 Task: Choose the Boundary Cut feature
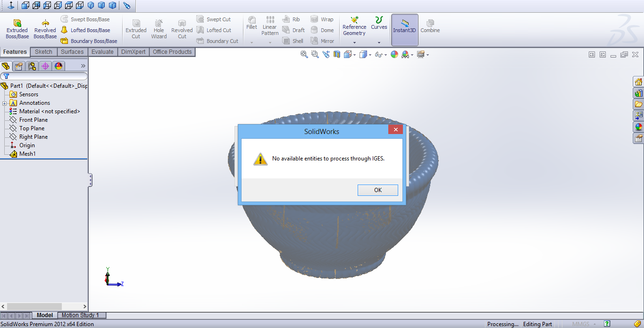point(217,41)
